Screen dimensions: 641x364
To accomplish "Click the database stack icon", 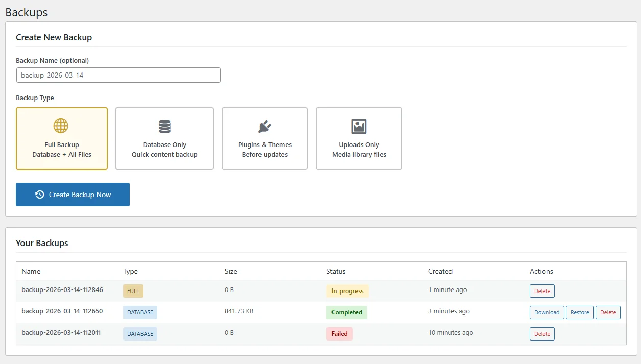I will (x=164, y=126).
